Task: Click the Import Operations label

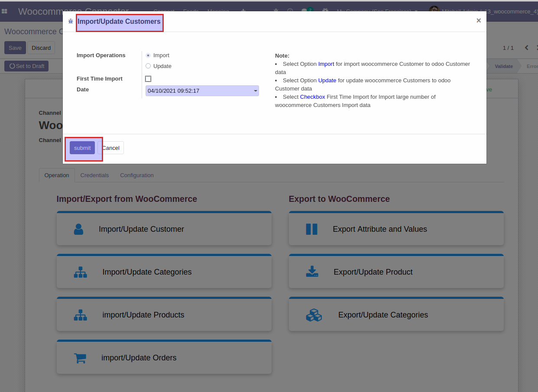Action: click(x=101, y=55)
